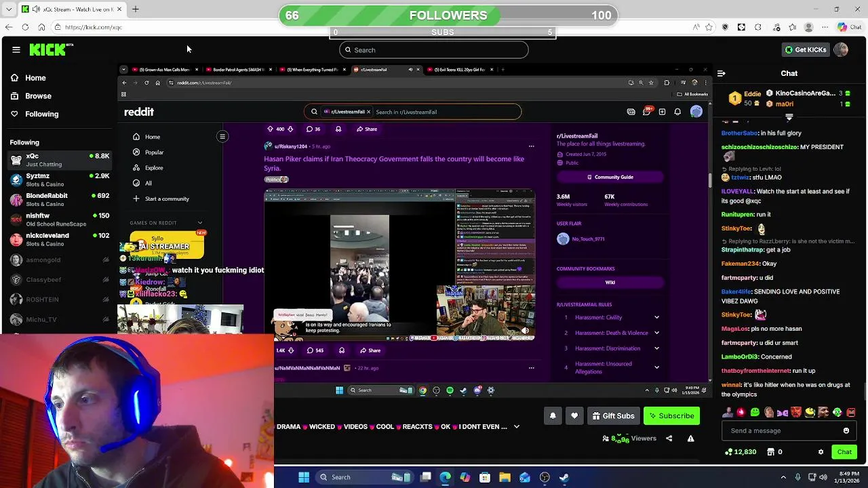This screenshot has width=868, height=488.
Task: Click the share stream icon
Action: coord(669,439)
